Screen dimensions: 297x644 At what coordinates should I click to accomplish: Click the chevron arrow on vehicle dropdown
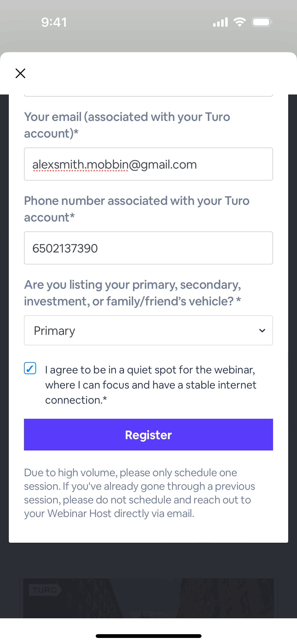click(x=262, y=331)
